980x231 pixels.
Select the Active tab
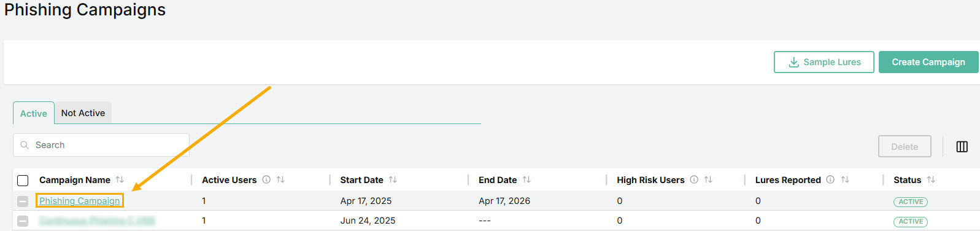click(x=34, y=113)
